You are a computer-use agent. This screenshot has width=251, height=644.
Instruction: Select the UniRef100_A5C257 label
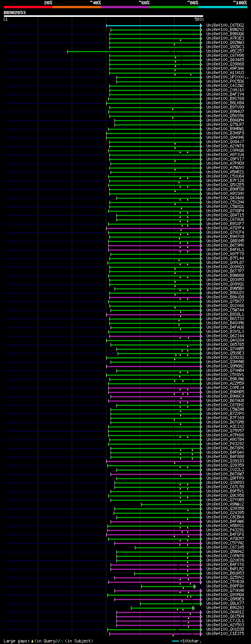coord(225,51)
